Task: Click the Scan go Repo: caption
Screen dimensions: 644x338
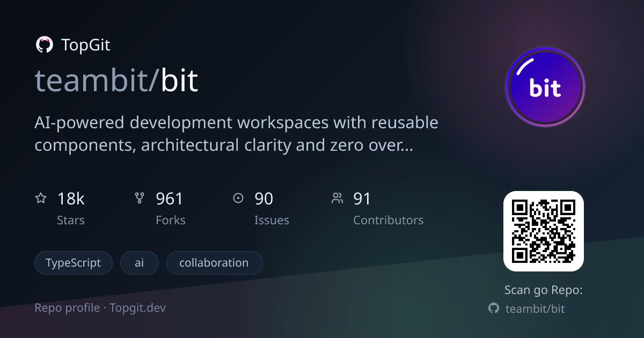Action: point(544,290)
